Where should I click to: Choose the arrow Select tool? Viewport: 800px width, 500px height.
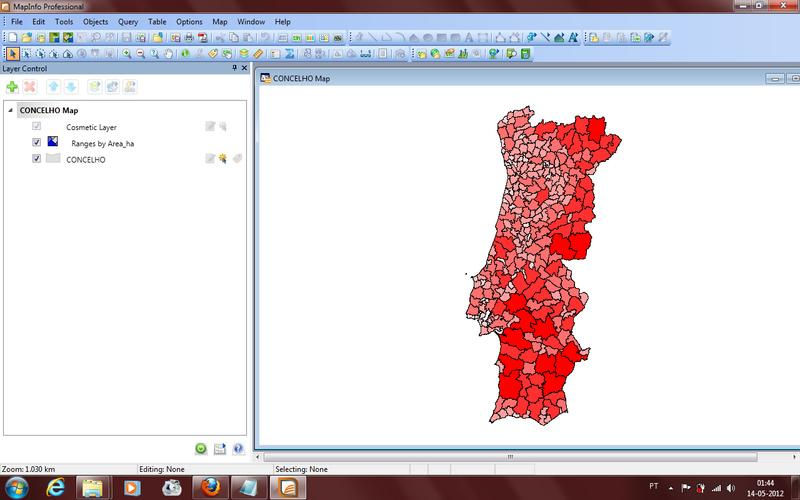coord(13,54)
